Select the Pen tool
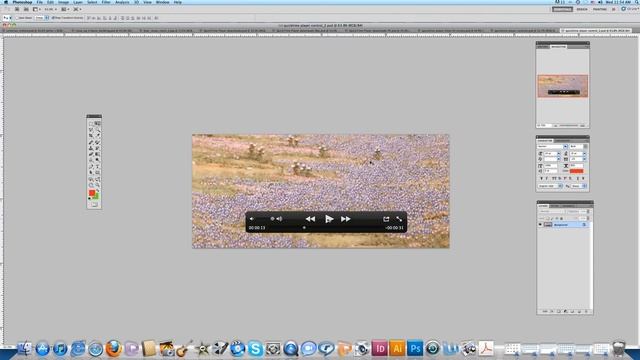 (x=91, y=166)
